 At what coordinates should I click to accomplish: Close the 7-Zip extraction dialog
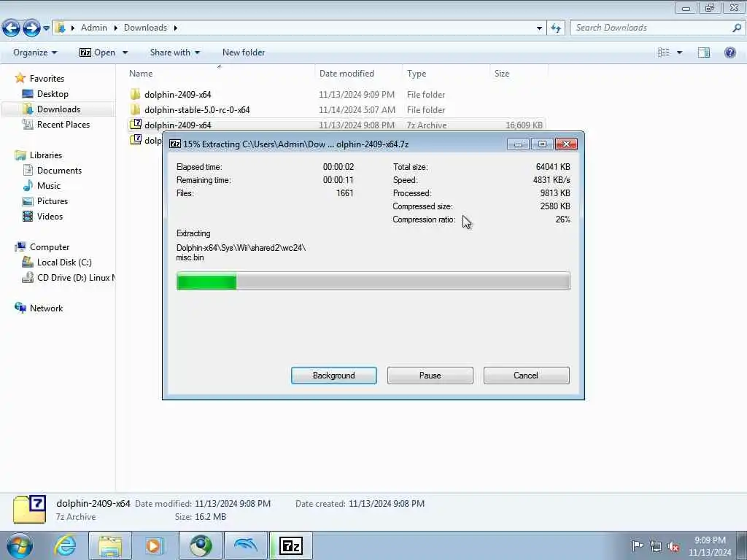pyautogui.click(x=566, y=144)
